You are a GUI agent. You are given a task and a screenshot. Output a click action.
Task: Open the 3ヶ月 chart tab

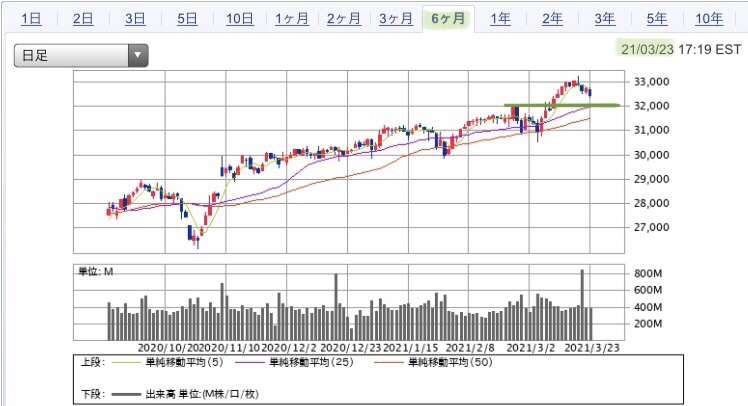point(396,19)
